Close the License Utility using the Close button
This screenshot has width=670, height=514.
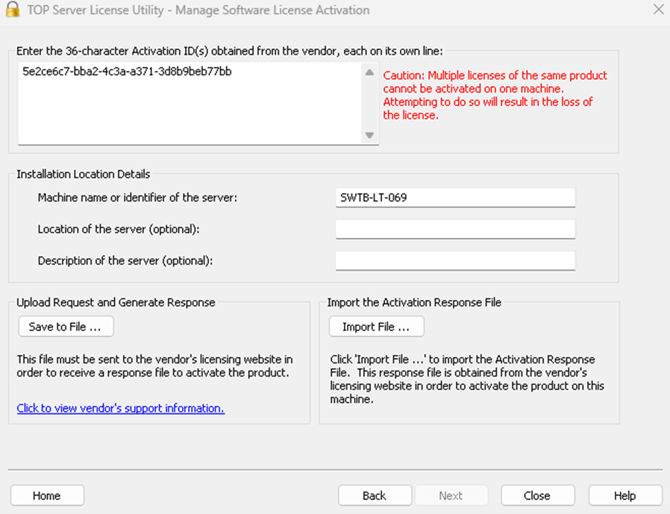537,495
